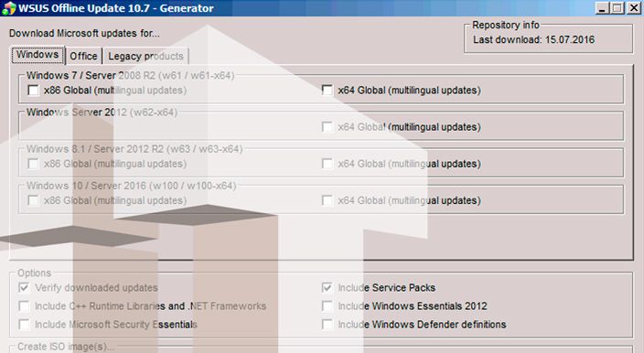
Task: Enable Include Windows Essentials 2012
Action: [327, 306]
